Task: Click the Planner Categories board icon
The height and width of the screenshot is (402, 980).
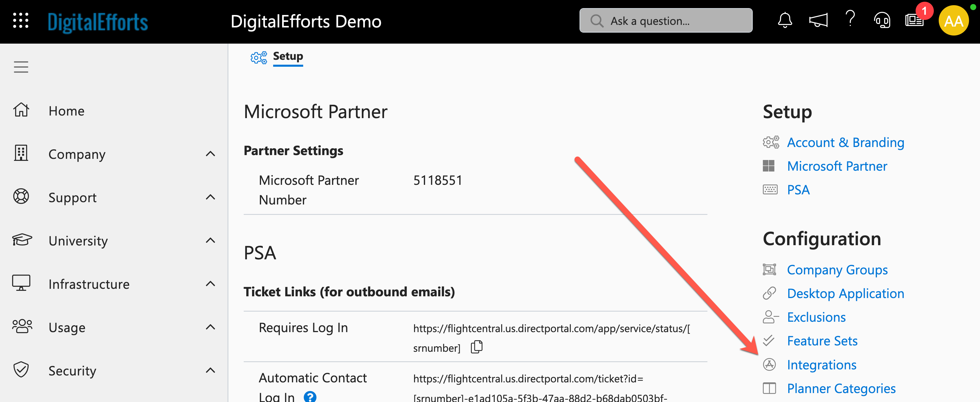Action: pyautogui.click(x=769, y=388)
